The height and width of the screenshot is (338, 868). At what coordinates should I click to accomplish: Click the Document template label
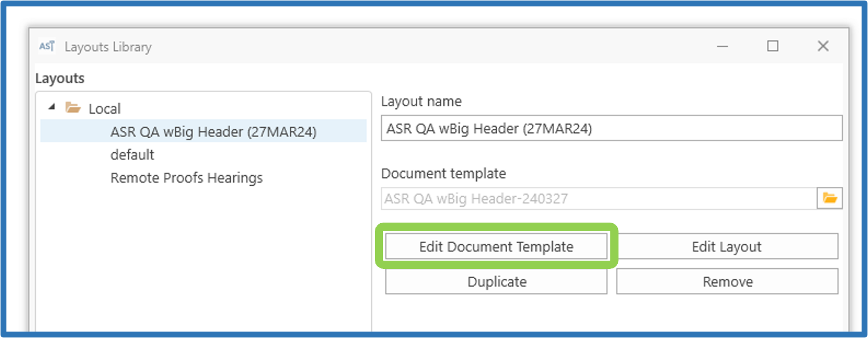pyautogui.click(x=443, y=173)
